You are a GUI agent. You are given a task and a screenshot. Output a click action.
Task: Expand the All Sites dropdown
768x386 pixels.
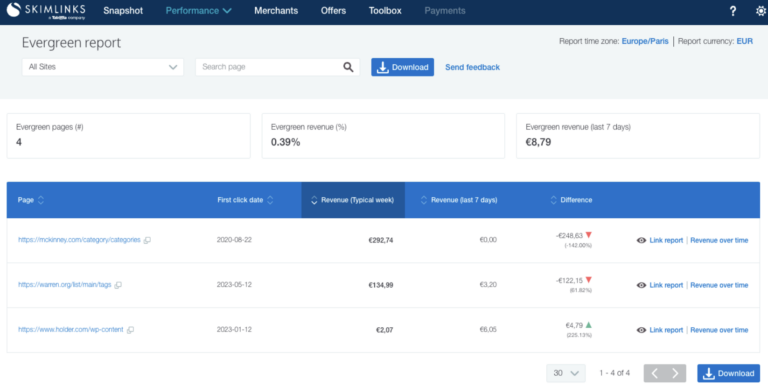103,67
